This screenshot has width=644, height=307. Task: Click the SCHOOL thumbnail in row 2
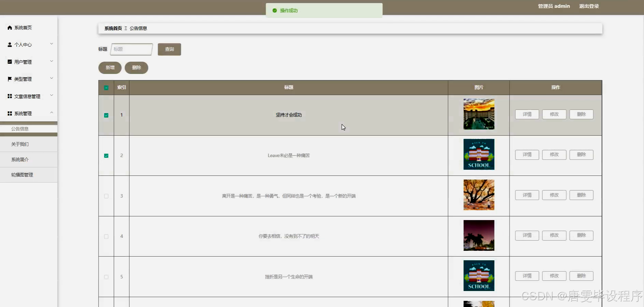[479, 154]
